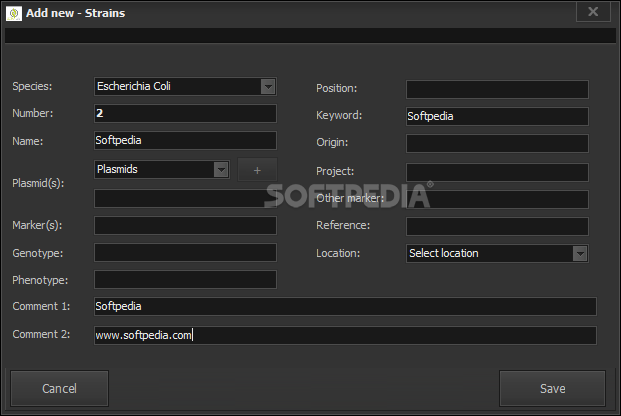Focus the Genotype input field
Image resolution: width=621 pixels, height=416 pixels.
(x=185, y=253)
